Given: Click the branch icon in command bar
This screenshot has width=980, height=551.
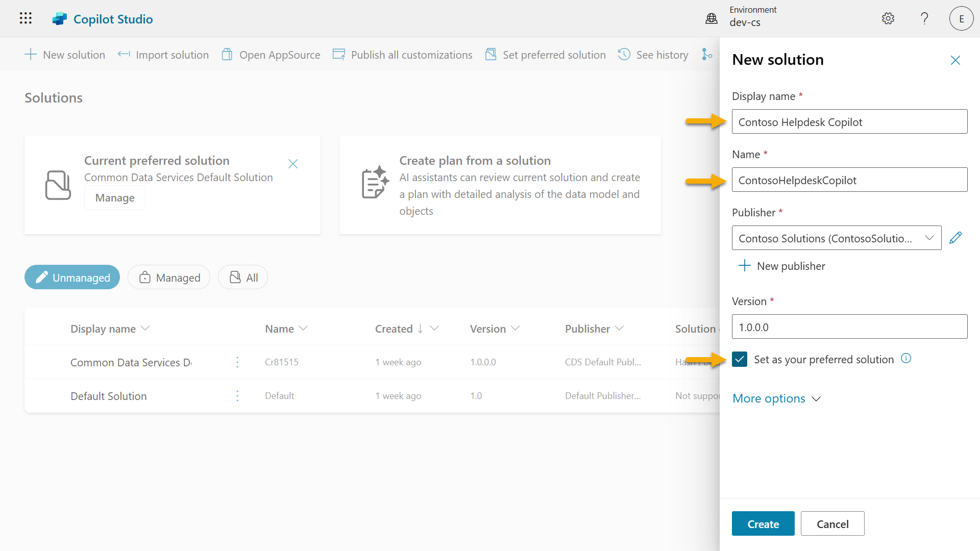Looking at the screenshot, I should pos(707,55).
